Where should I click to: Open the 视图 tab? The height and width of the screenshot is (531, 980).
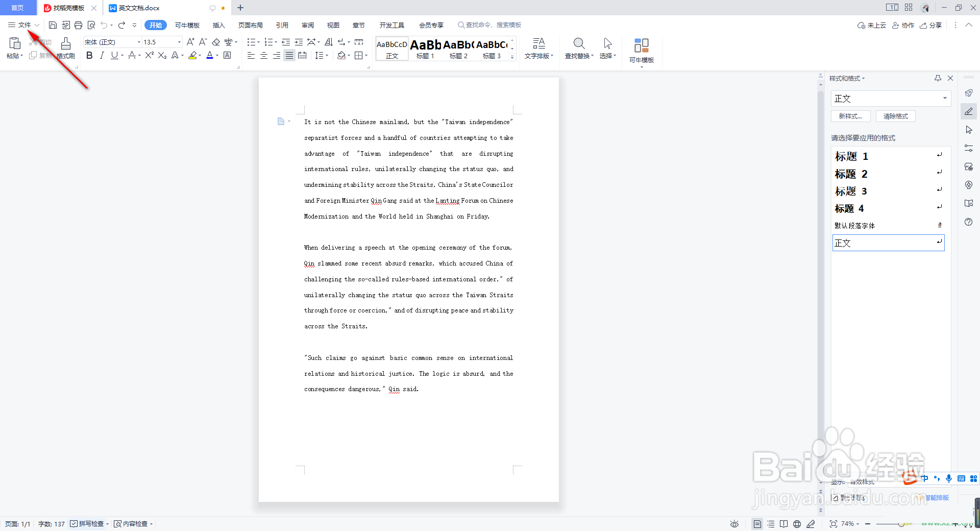coord(333,25)
